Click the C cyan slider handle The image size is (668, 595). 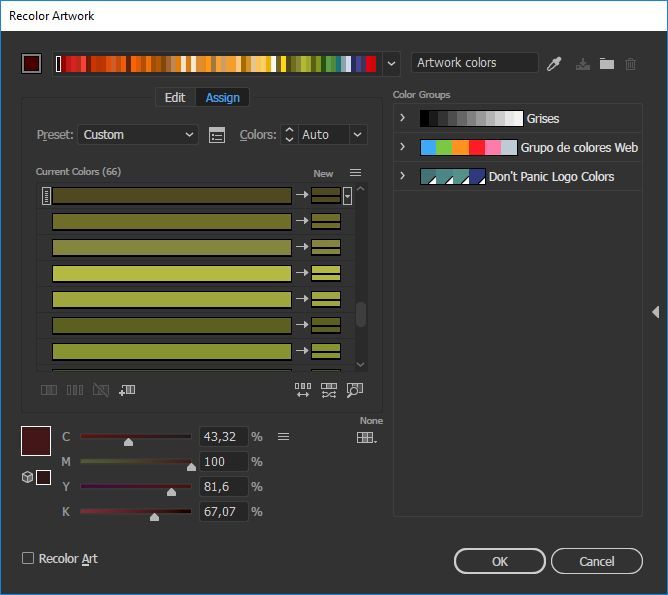[128, 442]
